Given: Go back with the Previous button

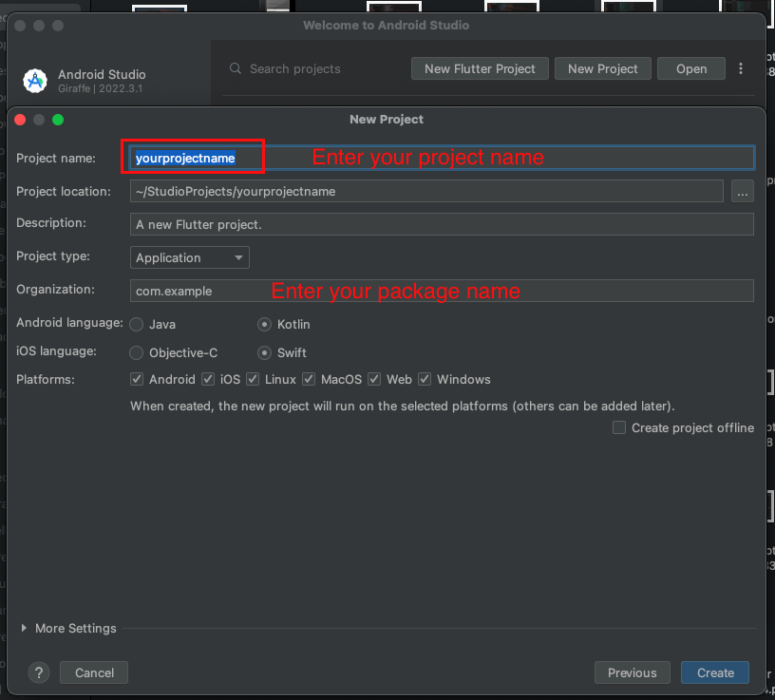Looking at the screenshot, I should pos(632,672).
